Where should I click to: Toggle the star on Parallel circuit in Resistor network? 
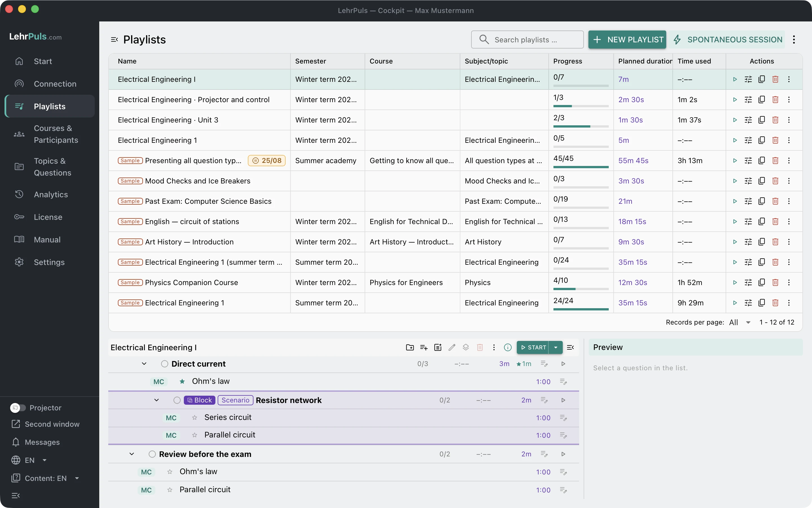(x=195, y=435)
